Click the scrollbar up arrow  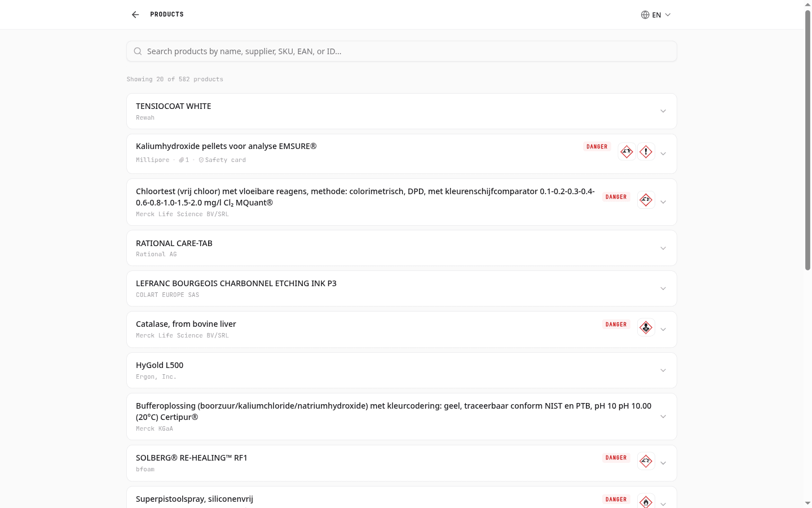(807, 5)
